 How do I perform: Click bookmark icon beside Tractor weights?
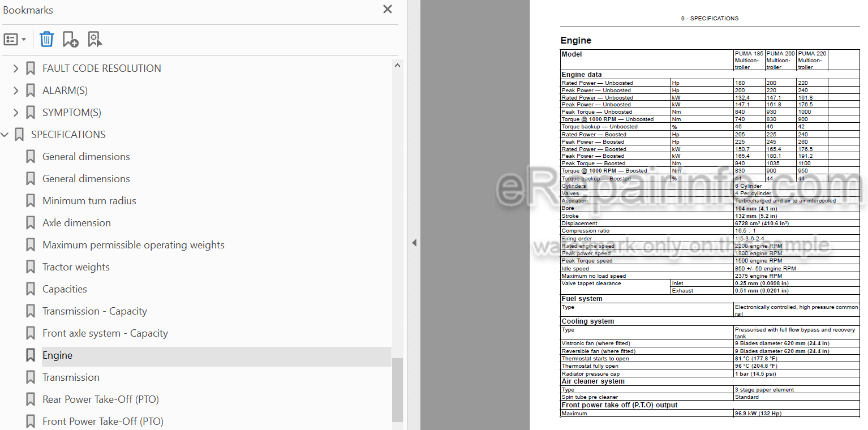31,267
